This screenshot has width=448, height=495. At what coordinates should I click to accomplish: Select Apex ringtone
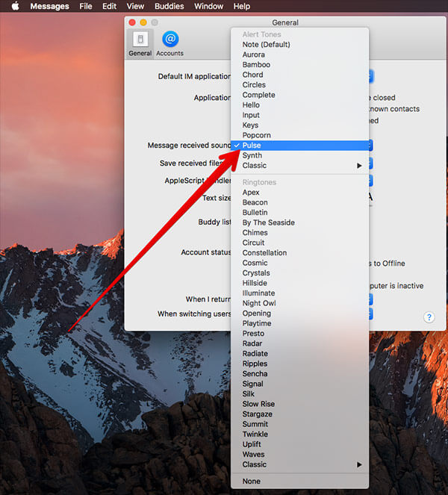click(299, 193)
